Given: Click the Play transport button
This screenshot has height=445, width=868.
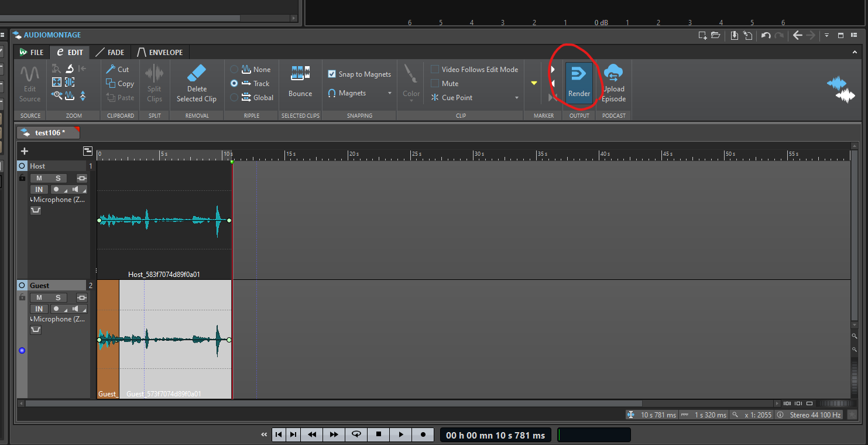Looking at the screenshot, I should click(401, 434).
